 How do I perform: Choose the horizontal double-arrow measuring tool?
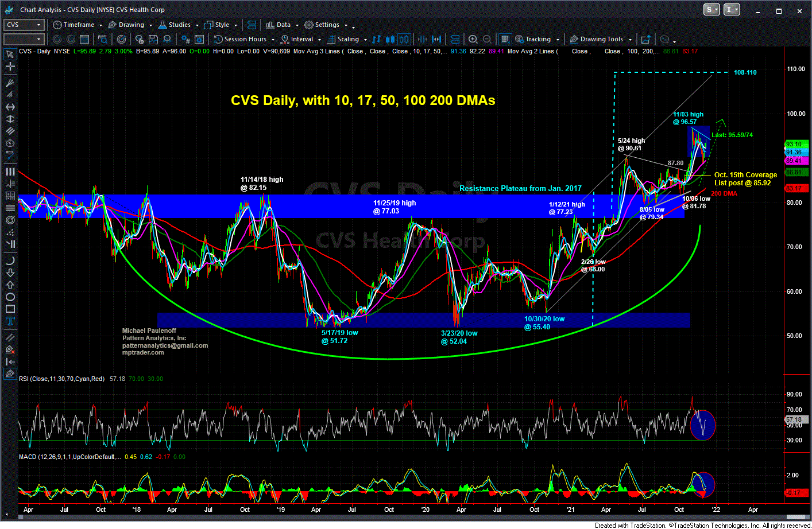click(x=10, y=107)
